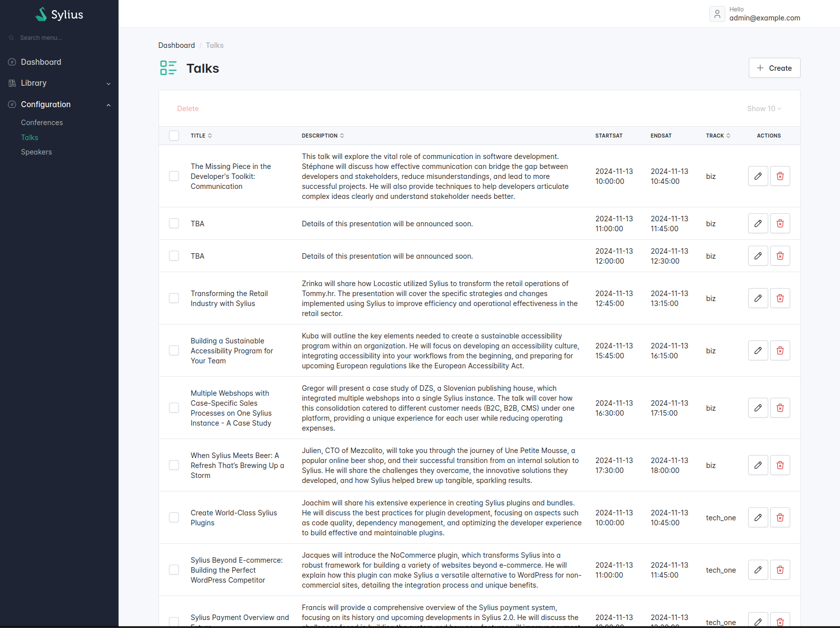The width and height of the screenshot is (840, 628).
Task: Expand the Library menu chevron
Action: click(x=109, y=84)
